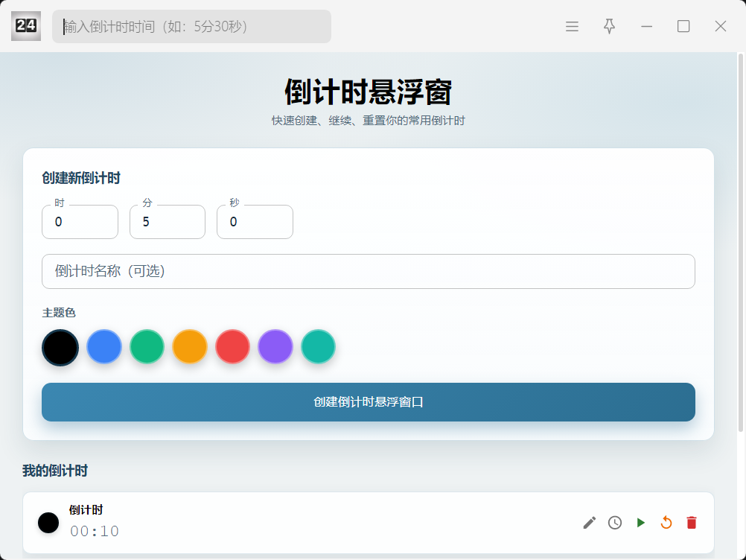Choose the blue theme color
746x560 pixels.
click(x=104, y=347)
